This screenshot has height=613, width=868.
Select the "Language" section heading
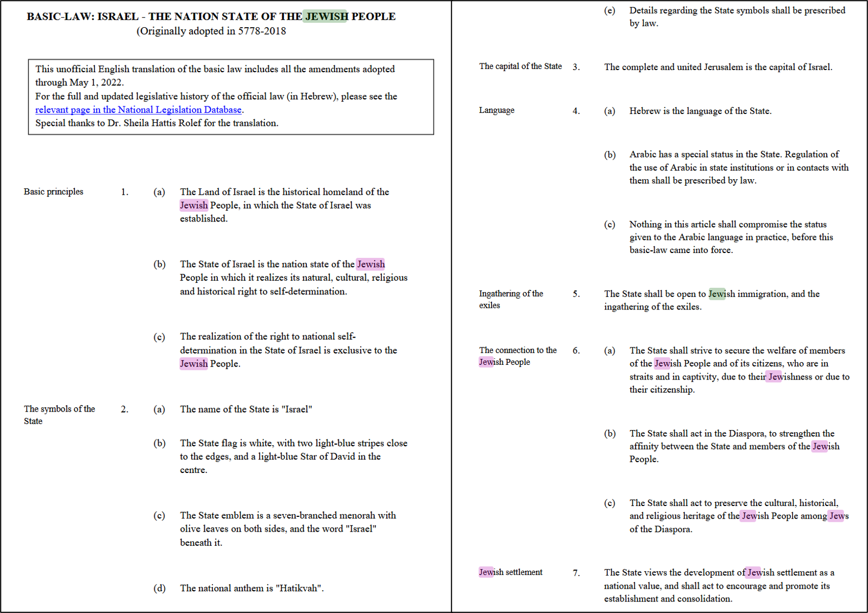coord(496,110)
